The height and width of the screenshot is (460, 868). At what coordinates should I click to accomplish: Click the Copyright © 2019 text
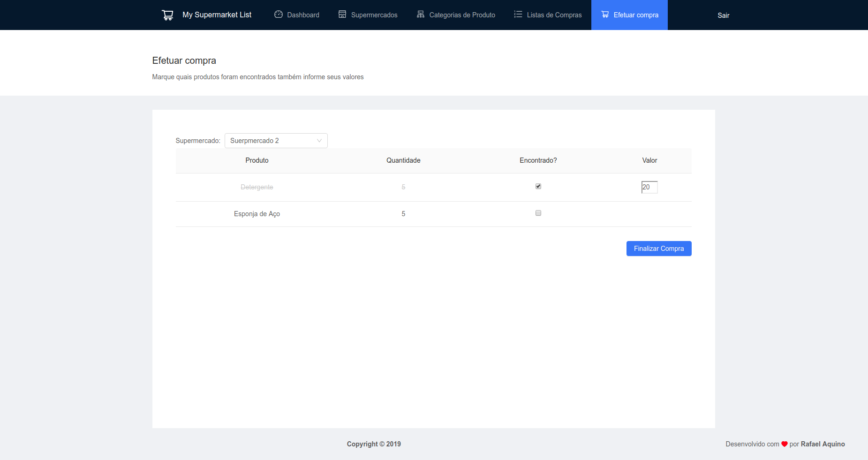(374, 444)
